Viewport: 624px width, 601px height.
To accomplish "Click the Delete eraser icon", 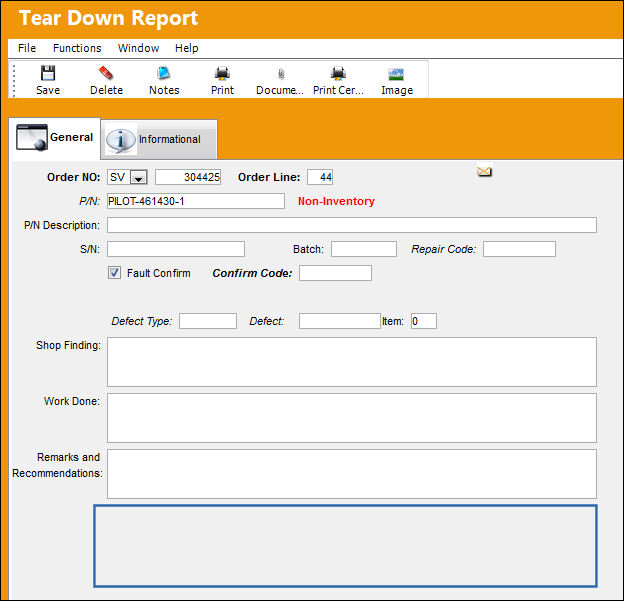I will [x=106, y=73].
